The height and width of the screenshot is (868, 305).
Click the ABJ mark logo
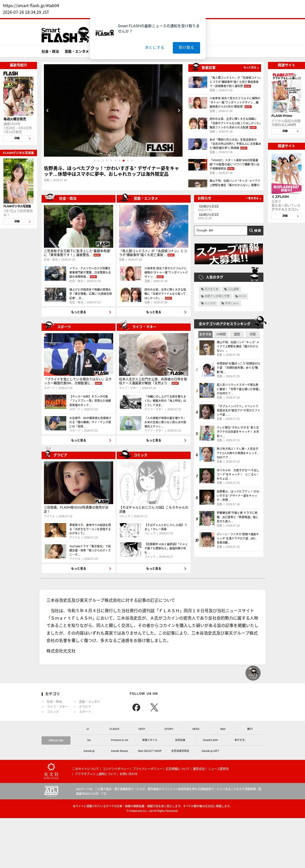point(51,791)
